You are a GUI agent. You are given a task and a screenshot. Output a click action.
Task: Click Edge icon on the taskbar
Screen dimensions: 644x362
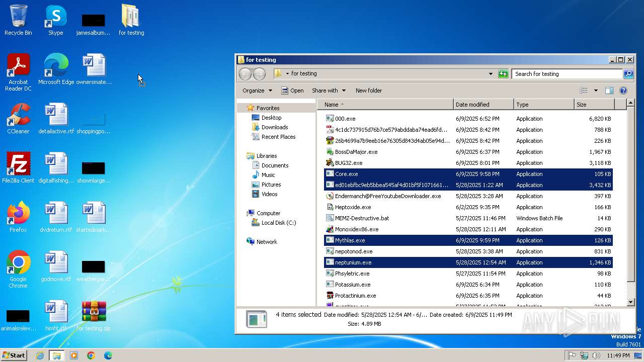108,355
